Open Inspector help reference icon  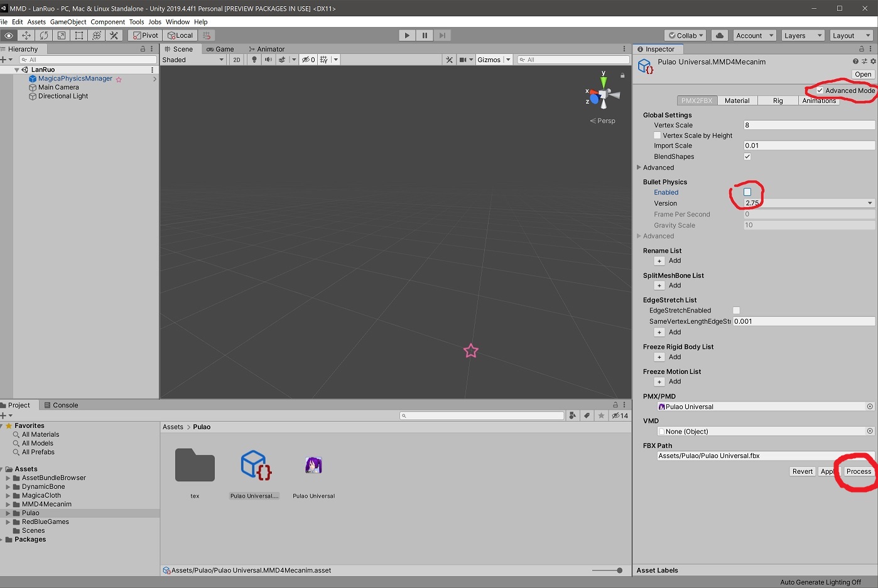(x=855, y=61)
